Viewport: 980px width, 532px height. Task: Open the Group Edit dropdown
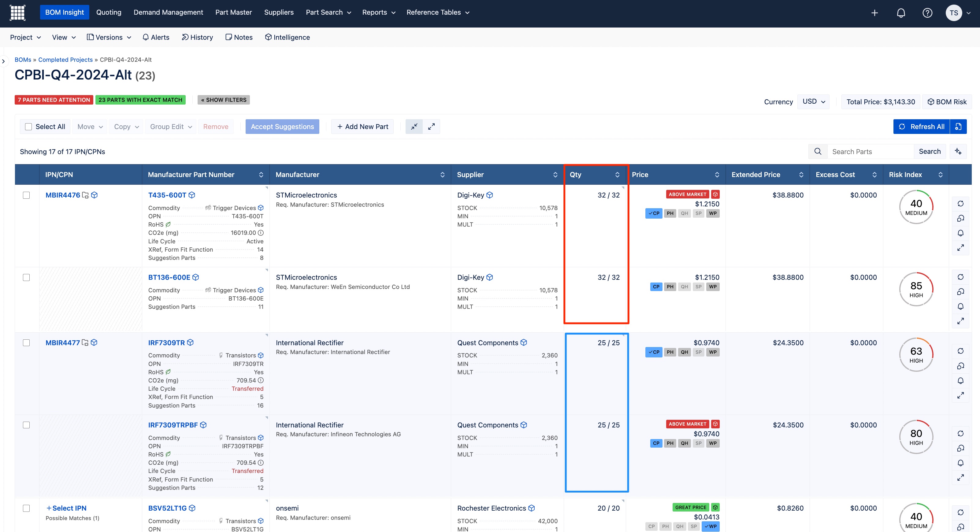(x=171, y=127)
